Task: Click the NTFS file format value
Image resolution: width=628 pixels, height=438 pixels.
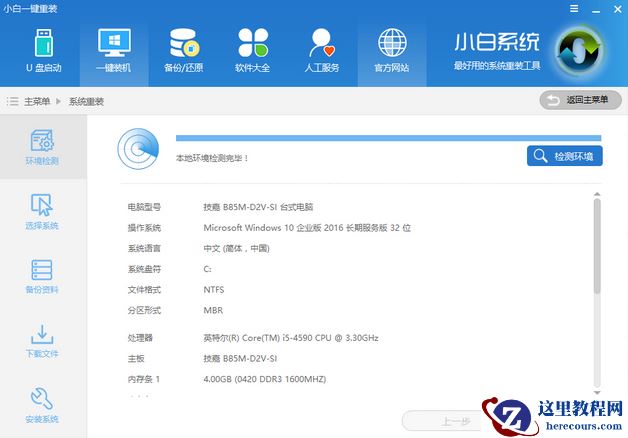Action: tap(214, 290)
